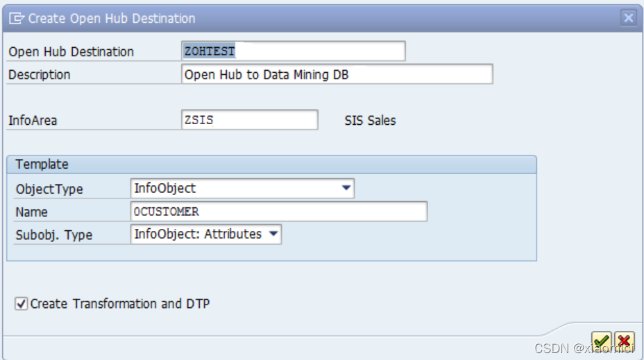Screen dimensions: 644x360
Task: Cancel with the red X button
Action: [x=625, y=341]
